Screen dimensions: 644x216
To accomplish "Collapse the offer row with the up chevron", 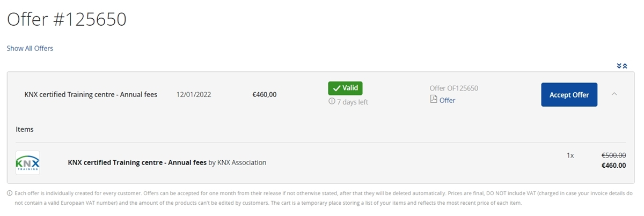I will 614,94.
